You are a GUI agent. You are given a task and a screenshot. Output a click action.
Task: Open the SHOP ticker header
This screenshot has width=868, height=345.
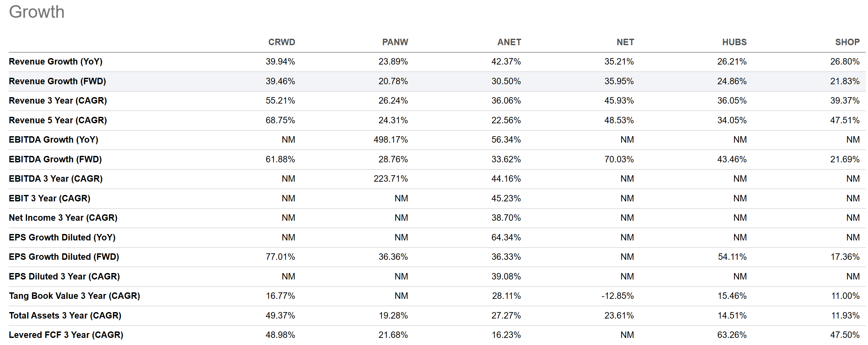[847, 42]
